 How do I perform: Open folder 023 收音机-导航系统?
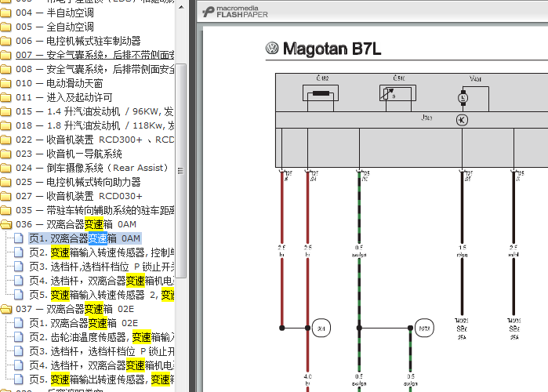pos(69,154)
